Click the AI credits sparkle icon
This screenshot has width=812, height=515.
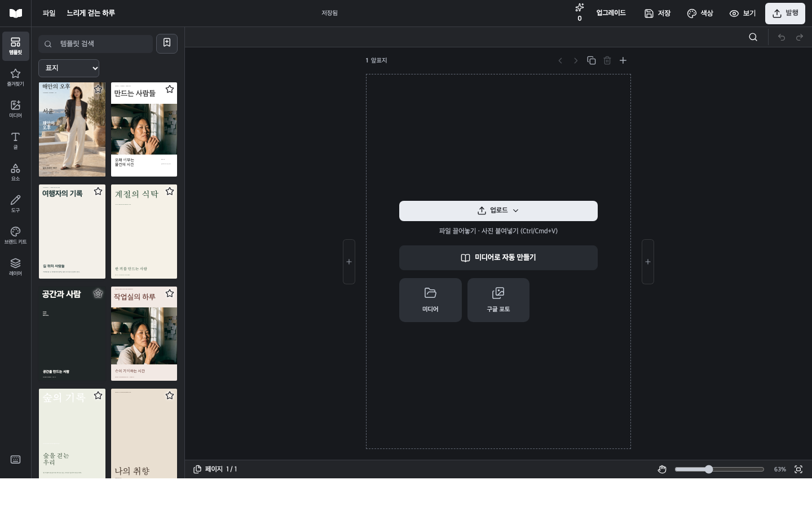[579, 13]
